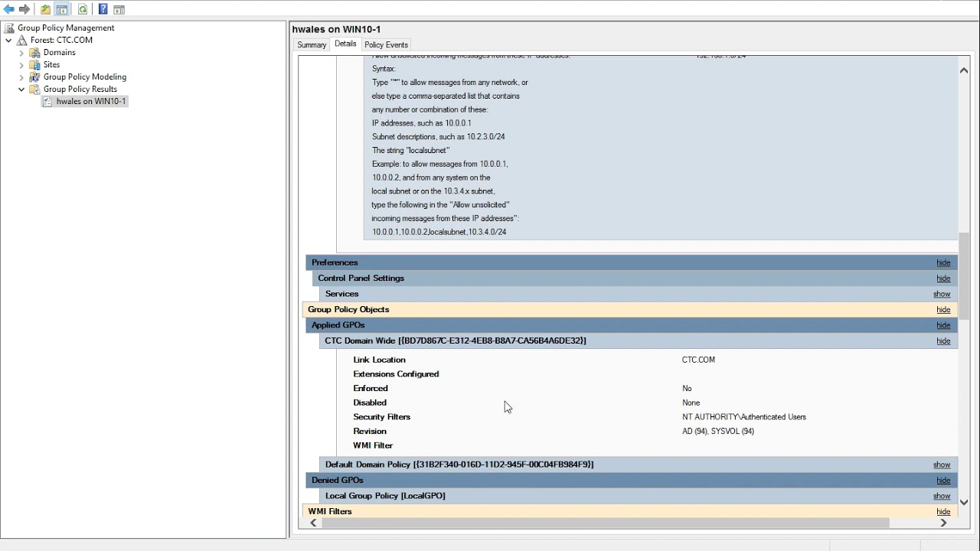The height and width of the screenshot is (551, 980).
Task: Show the Local Group Policy details
Action: pos(942,496)
